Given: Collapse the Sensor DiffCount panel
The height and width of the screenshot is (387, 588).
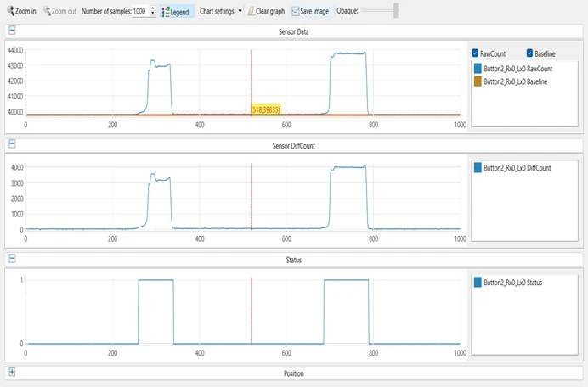Looking at the screenshot, I should point(12,144).
